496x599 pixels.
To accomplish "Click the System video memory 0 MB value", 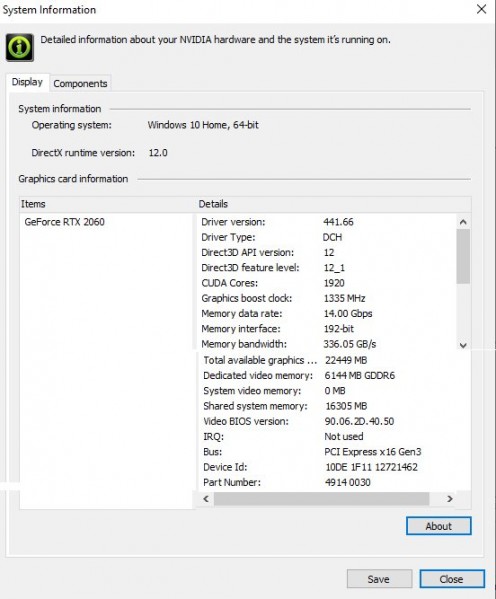I will click(335, 391).
